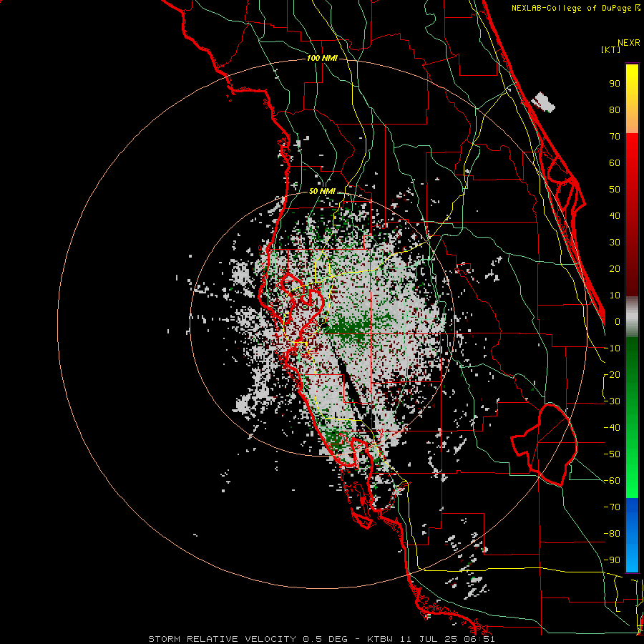Click the -60 value on velocity scale

[612, 481]
